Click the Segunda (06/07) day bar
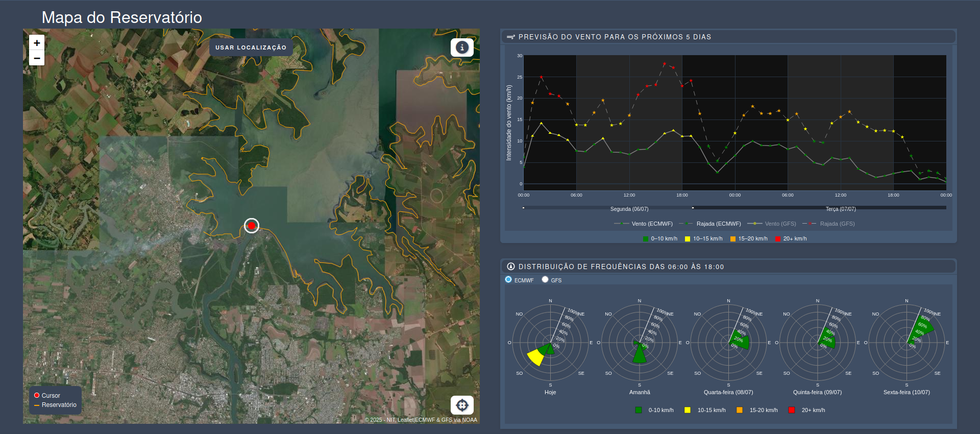980x434 pixels. 607,208
